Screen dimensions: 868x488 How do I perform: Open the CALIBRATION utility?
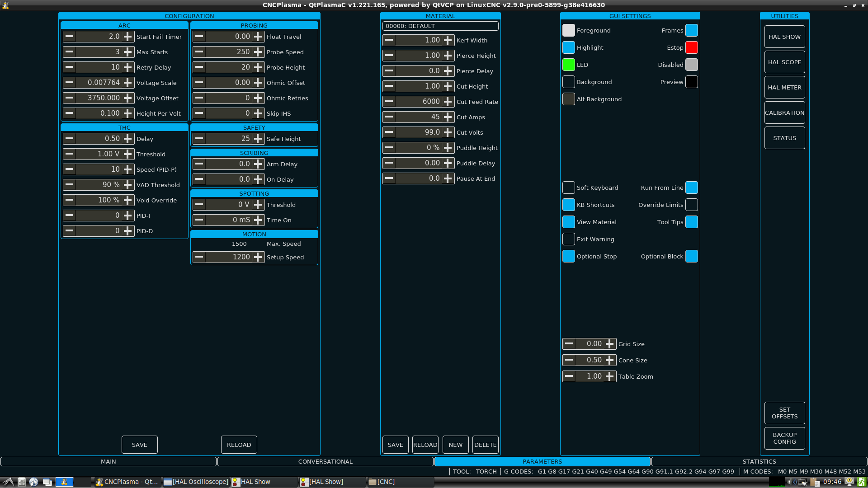tap(785, 113)
